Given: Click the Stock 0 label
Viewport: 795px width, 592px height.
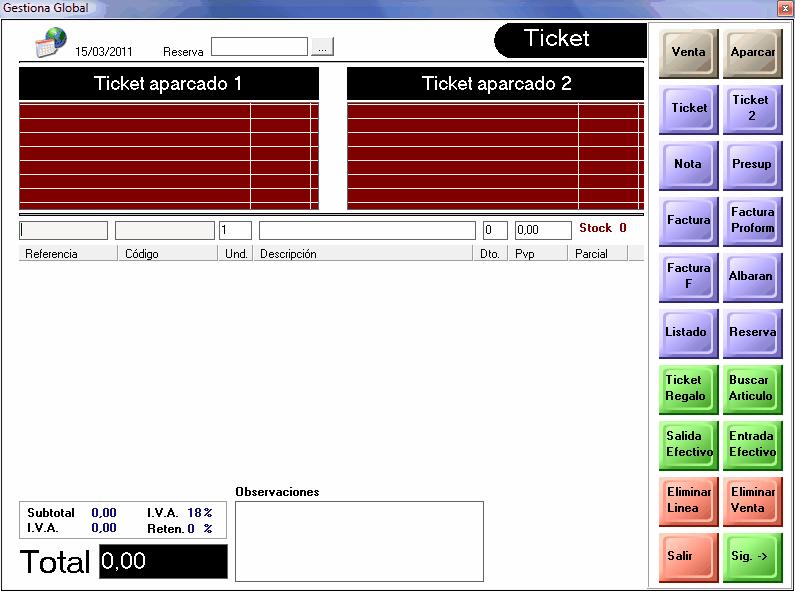Looking at the screenshot, I should (603, 228).
